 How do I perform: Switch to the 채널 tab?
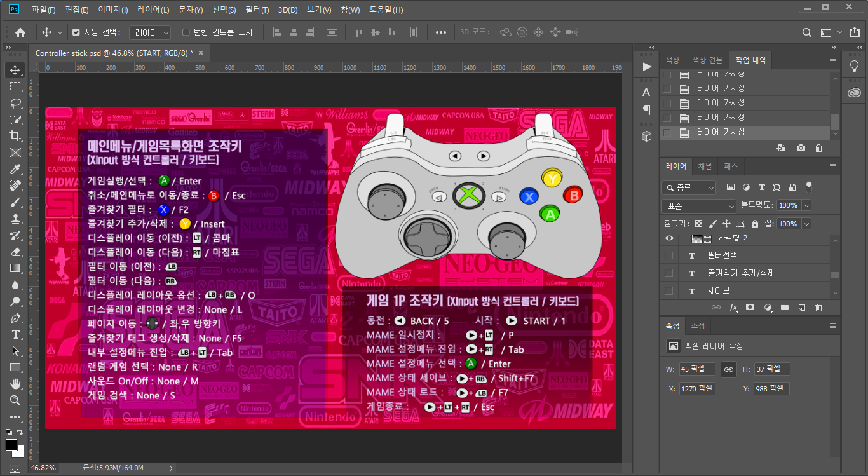pyautogui.click(x=705, y=167)
